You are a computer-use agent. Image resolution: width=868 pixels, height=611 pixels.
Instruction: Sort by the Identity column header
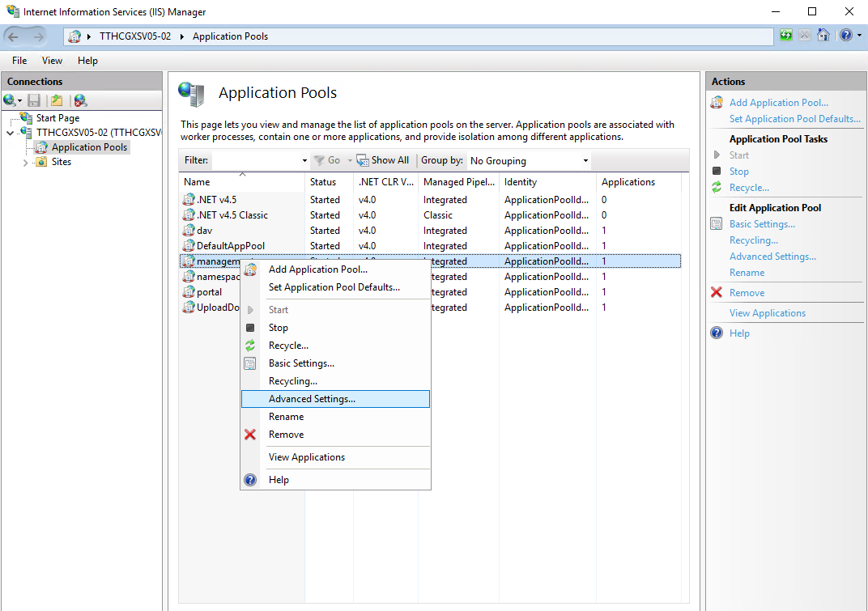pyautogui.click(x=547, y=182)
